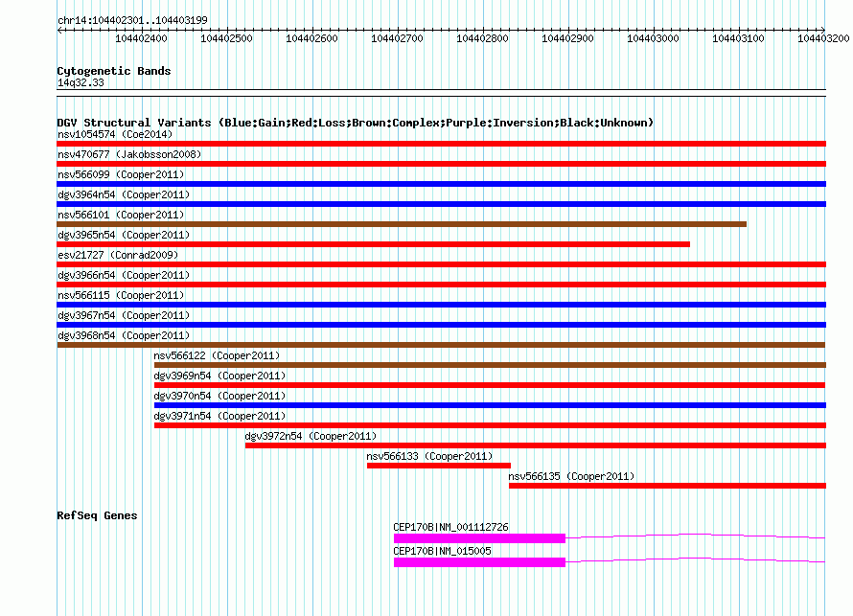The image size is (853, 616).
Task: Click ruler position 104403100
Action: (738, 38)
